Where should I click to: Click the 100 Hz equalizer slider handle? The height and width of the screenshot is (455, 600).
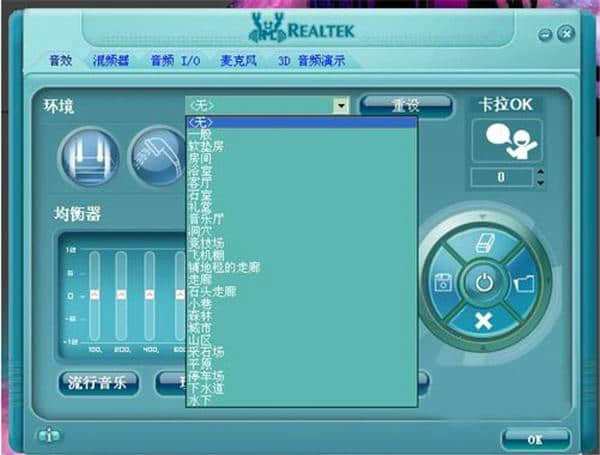point(94,296)
